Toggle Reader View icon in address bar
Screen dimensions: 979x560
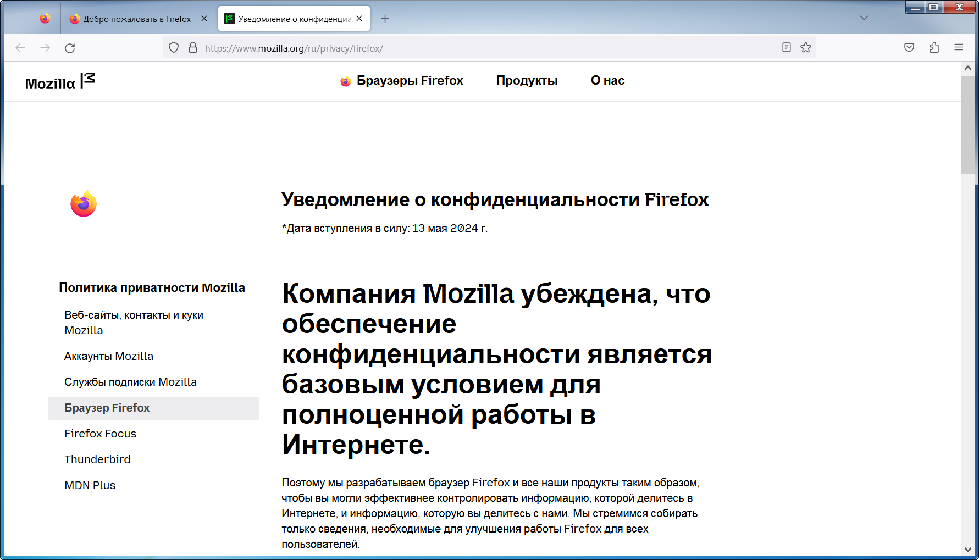point(787,48)
